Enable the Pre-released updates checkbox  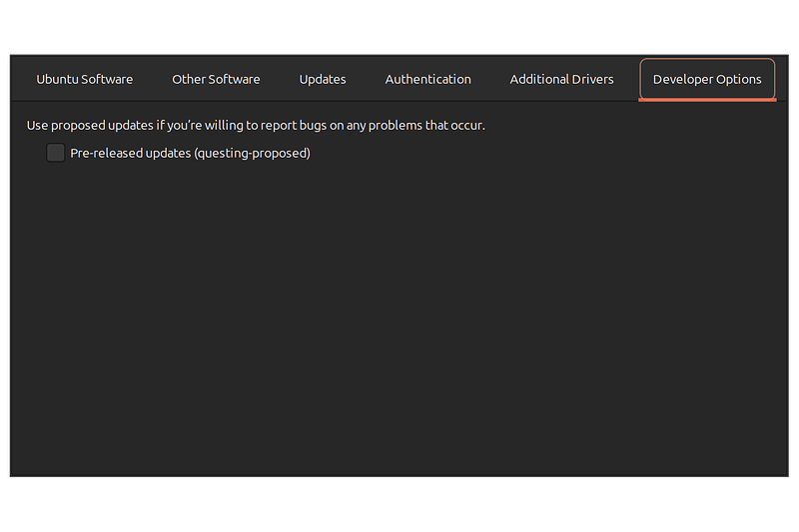[56, 153]
